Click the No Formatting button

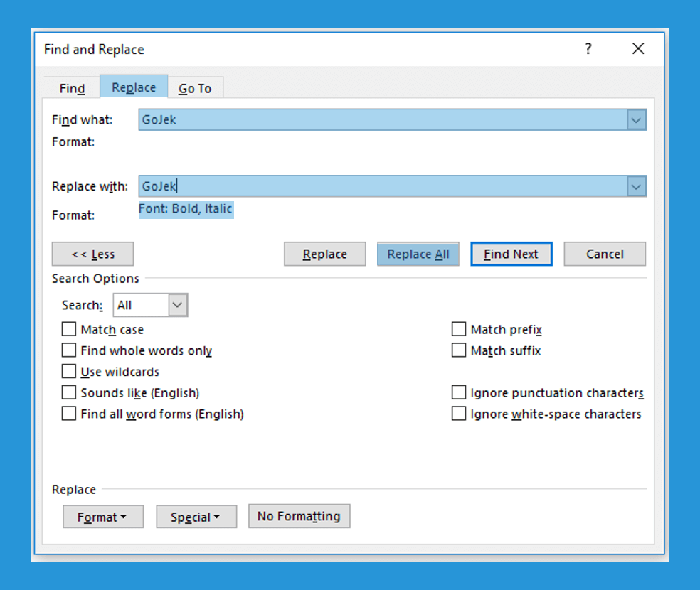pyautogui.click(x=299, y=516)
